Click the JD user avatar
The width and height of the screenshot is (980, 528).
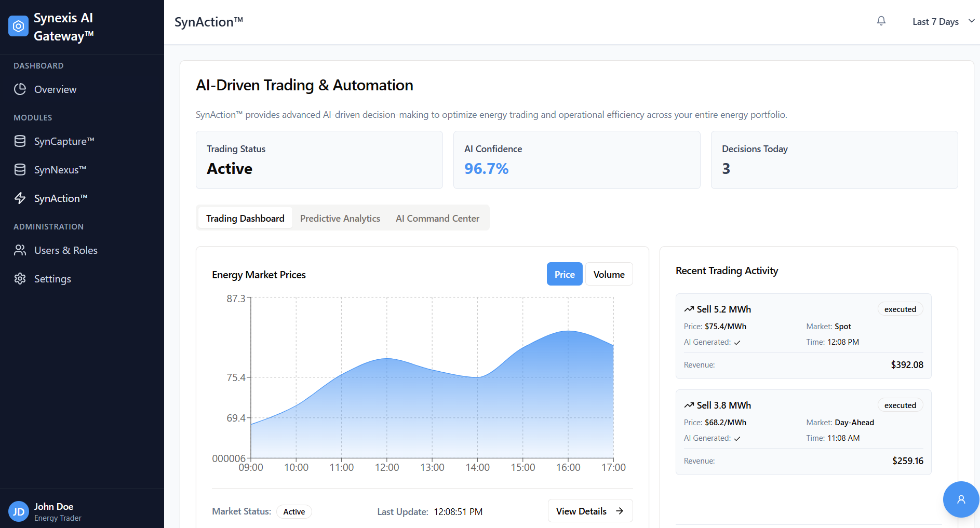[x=19, y=511]
